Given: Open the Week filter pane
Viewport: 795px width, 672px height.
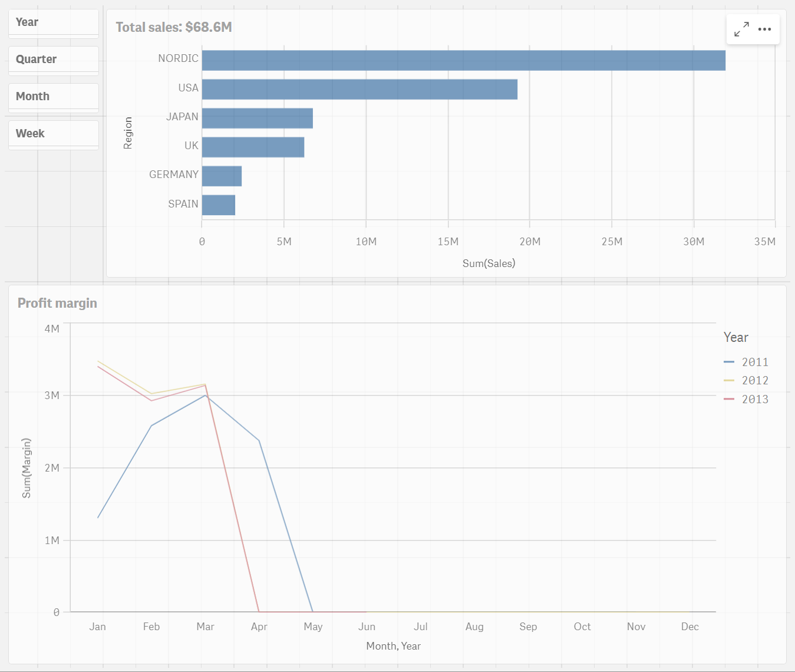Looking at the screenshot, I should 53,133.
